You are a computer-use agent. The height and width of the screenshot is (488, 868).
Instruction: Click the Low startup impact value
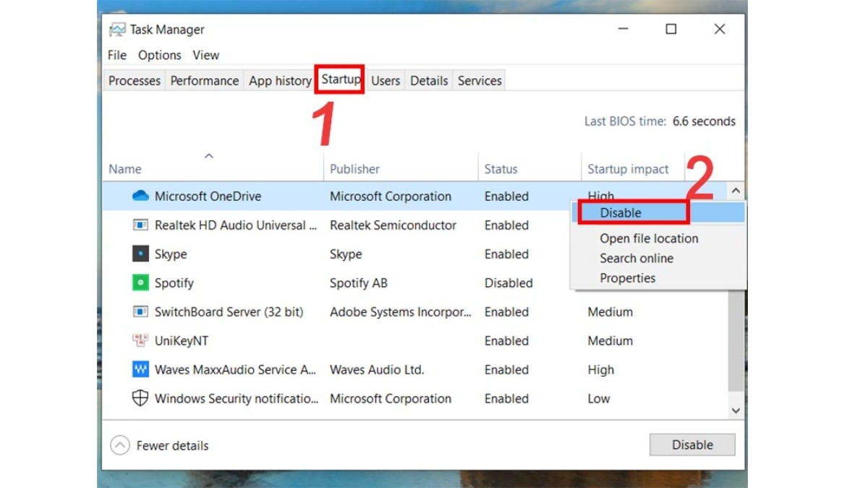(x=599, y=398)
